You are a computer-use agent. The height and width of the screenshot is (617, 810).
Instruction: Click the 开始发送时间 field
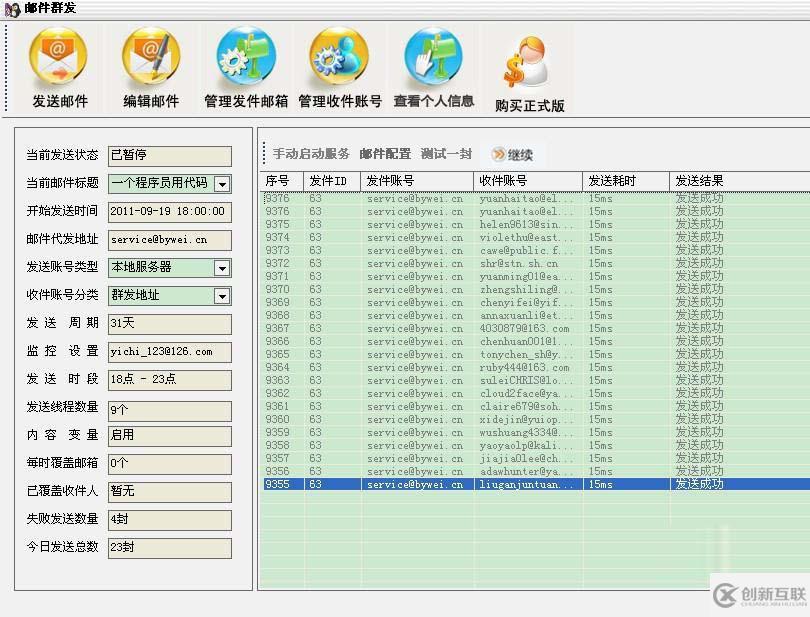pyautogui.click(x=170, y=212)
